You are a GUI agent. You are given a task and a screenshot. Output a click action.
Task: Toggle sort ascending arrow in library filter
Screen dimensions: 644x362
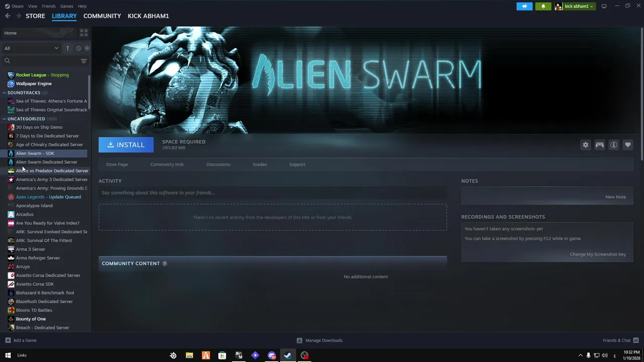(67, 48)
